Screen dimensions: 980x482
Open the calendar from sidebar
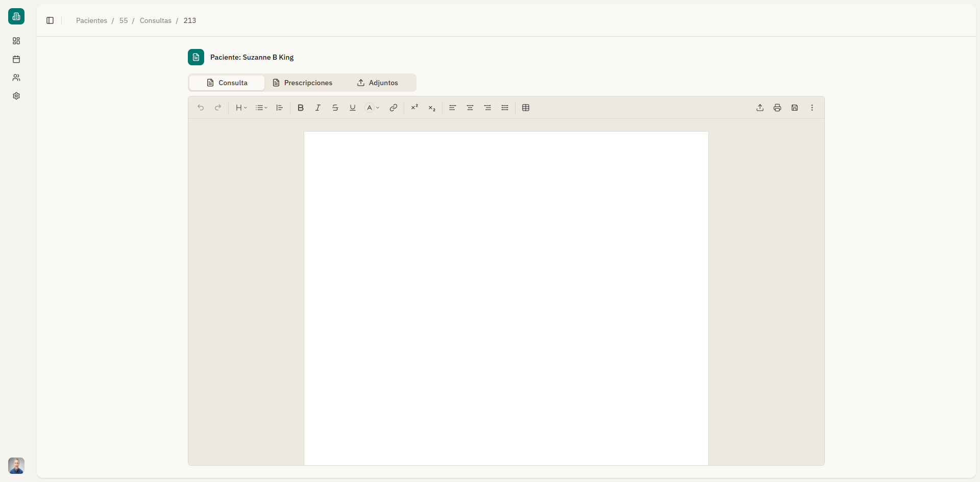(16, 59)
